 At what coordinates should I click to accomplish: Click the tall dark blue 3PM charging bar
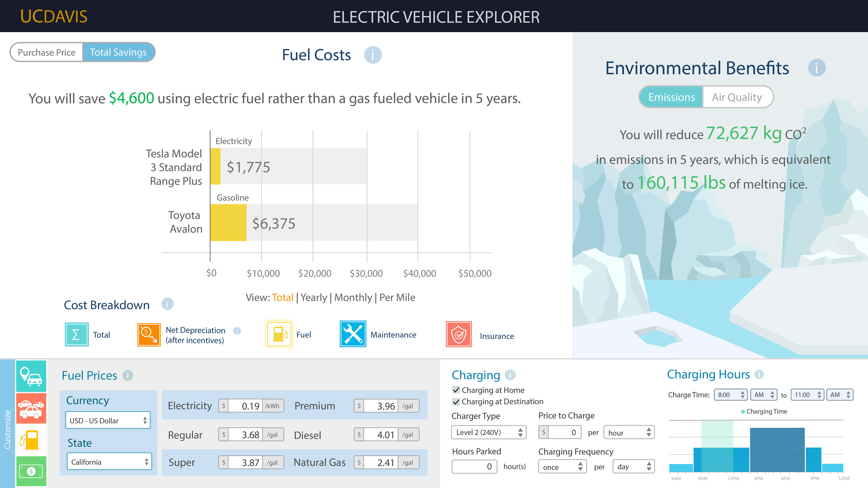[x=777, y=450]
